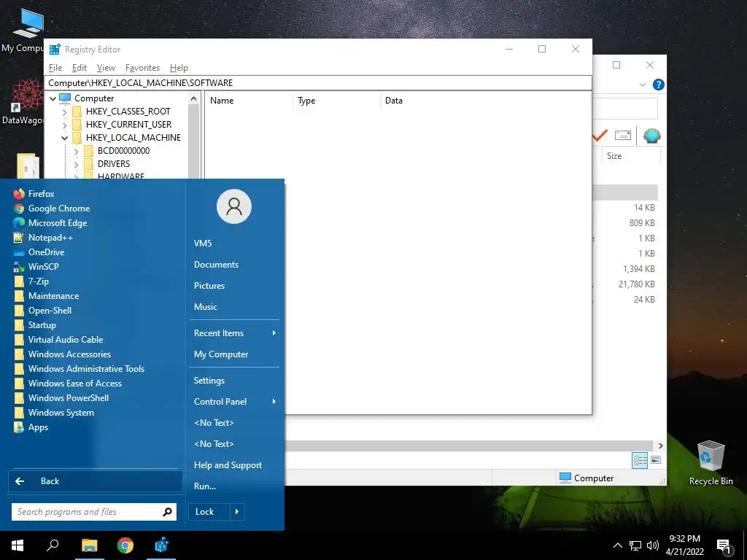Open Microsoft Edge in the start menu

coord(50,223)
